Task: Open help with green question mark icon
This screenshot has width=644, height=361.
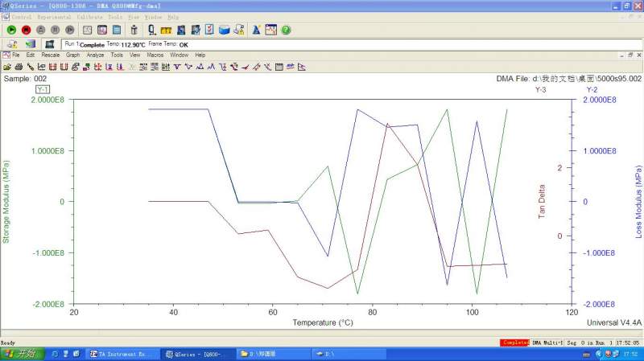Action: tap(286, 30)
